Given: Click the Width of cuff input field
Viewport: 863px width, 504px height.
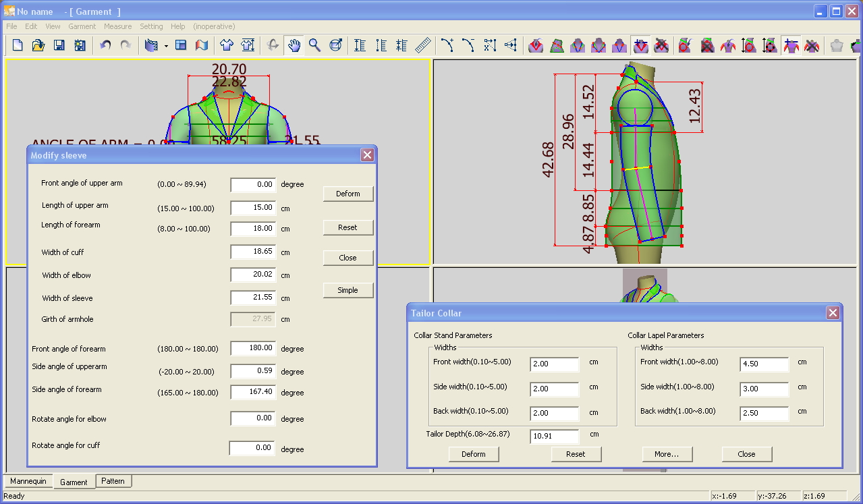Looking at the screenshot, I should pos(252,252).
